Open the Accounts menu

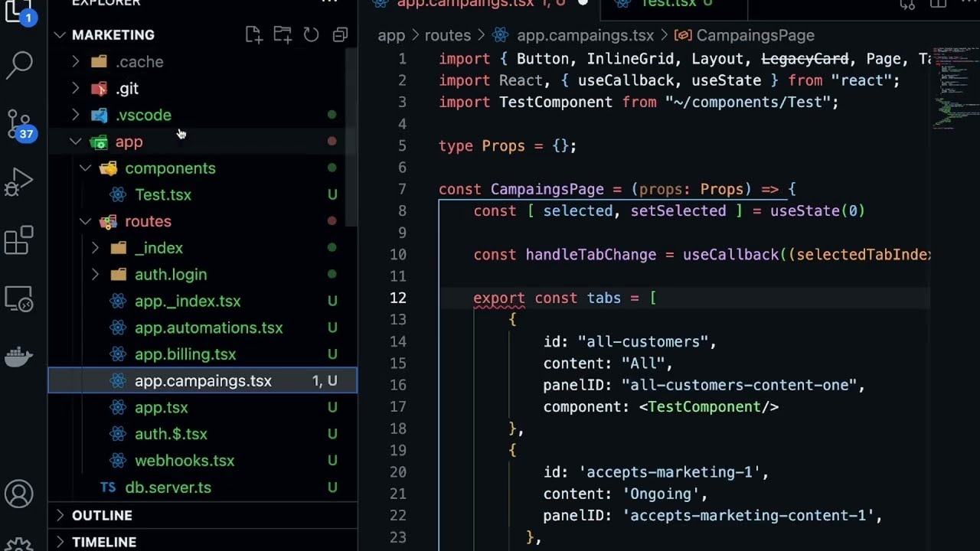(x=19, y=494)
